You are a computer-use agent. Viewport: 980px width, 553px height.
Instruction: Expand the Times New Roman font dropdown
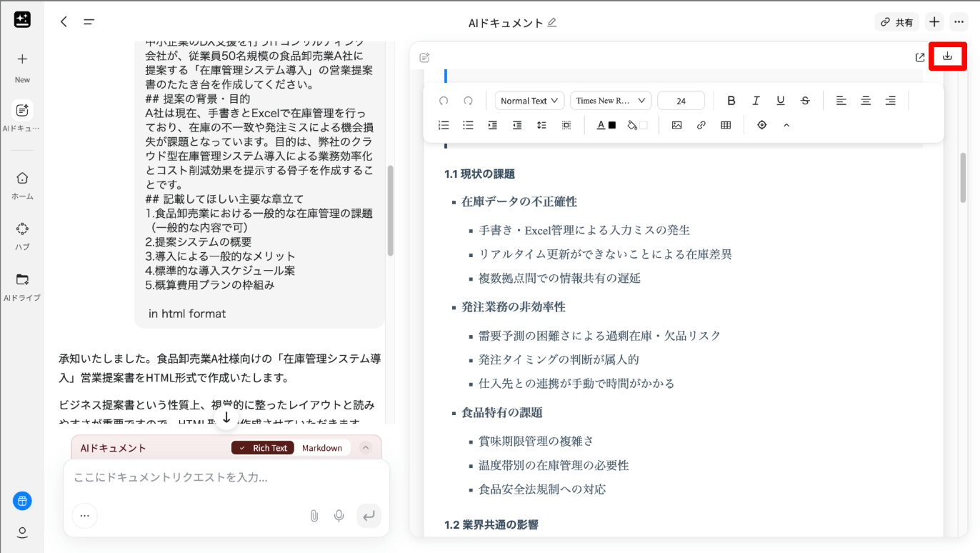(611, 101)
